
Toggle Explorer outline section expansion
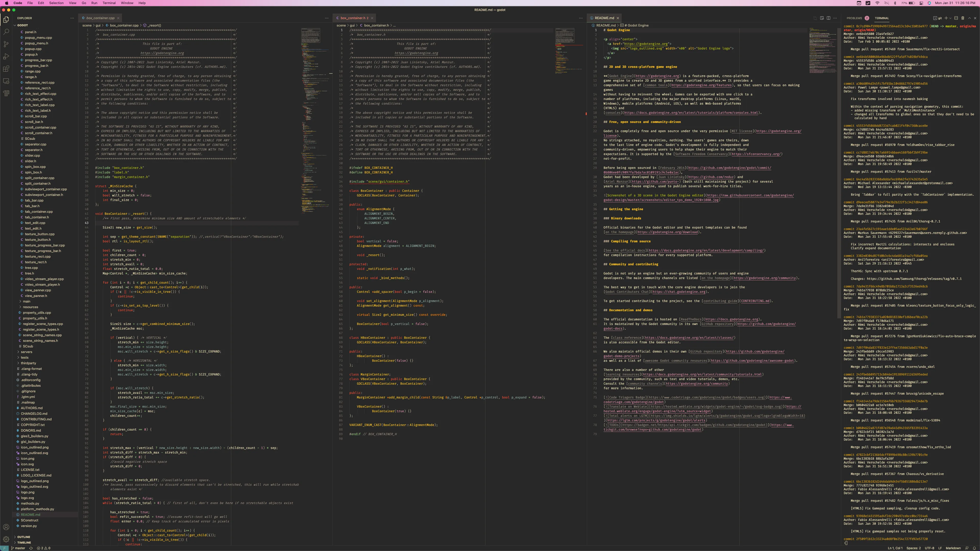point(23,537)
